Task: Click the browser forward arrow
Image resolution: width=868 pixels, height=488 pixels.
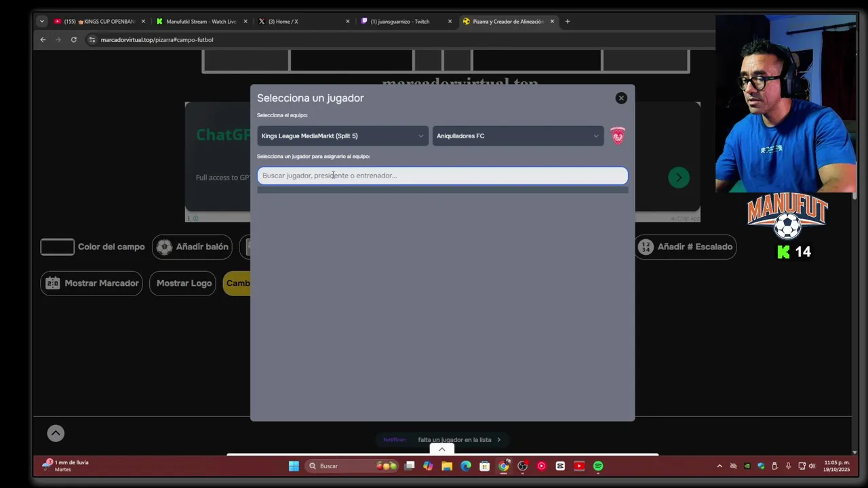Action: point(58,39)
